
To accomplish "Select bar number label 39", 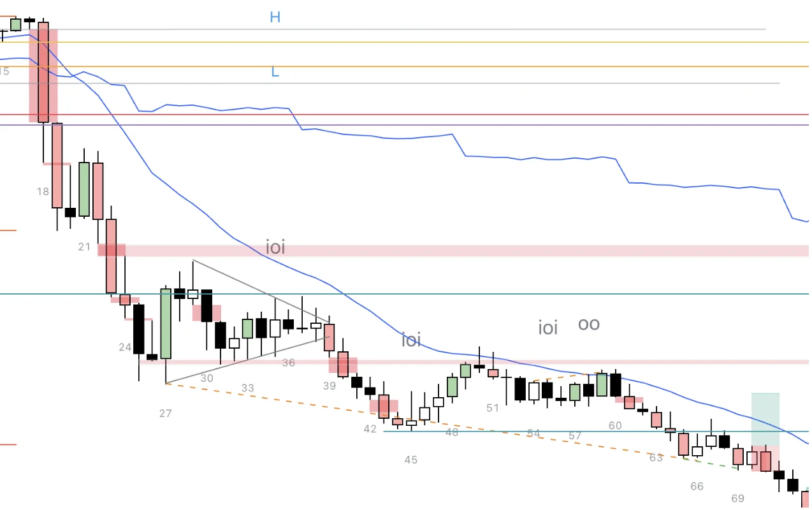I will point(329,386).
